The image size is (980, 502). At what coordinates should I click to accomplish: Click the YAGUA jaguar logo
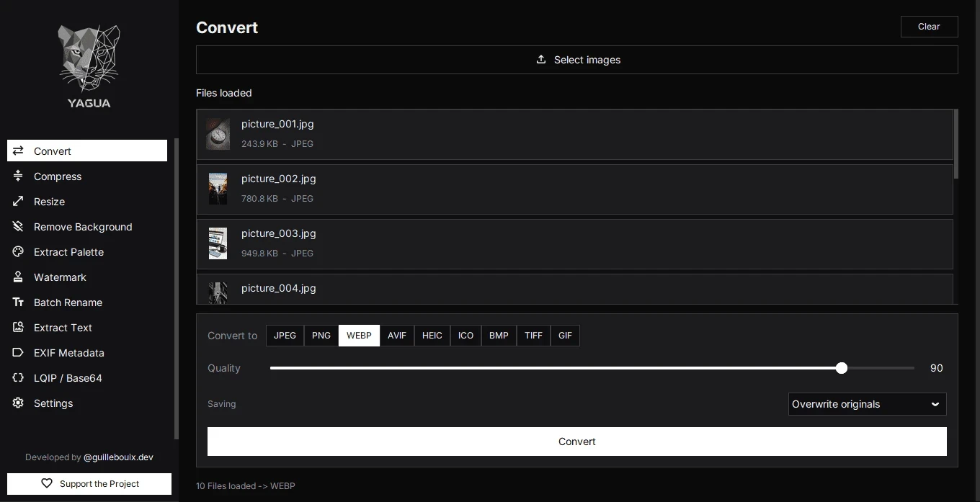(x=89, y=66)
